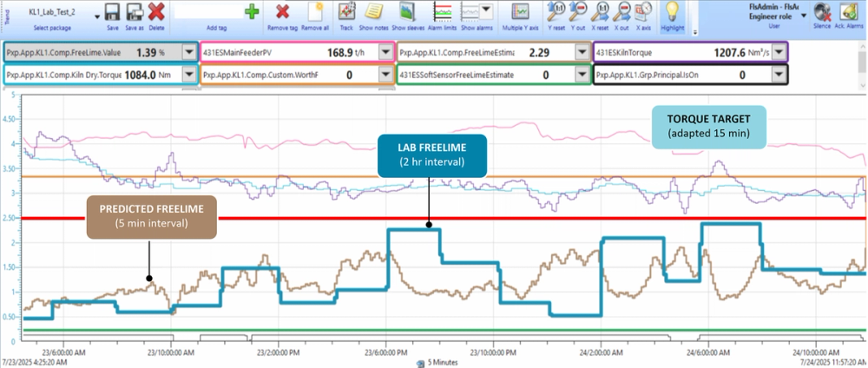Enable the Track tool
Viewport: 868px width, 368px height.
346,11
